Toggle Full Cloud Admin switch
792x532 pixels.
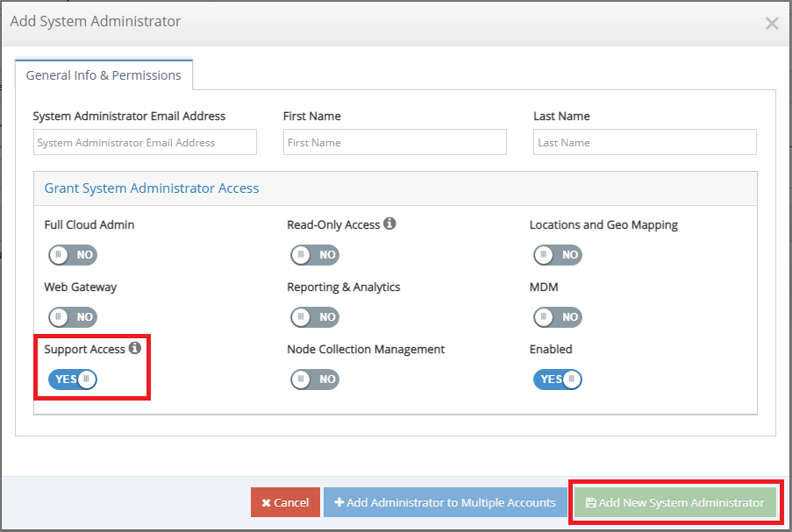(x=73, y=255)
